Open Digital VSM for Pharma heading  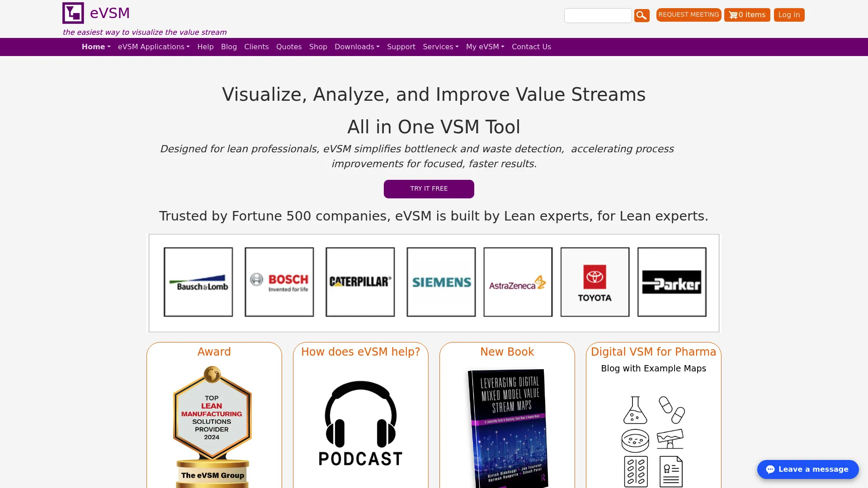(x=654, y=352)
